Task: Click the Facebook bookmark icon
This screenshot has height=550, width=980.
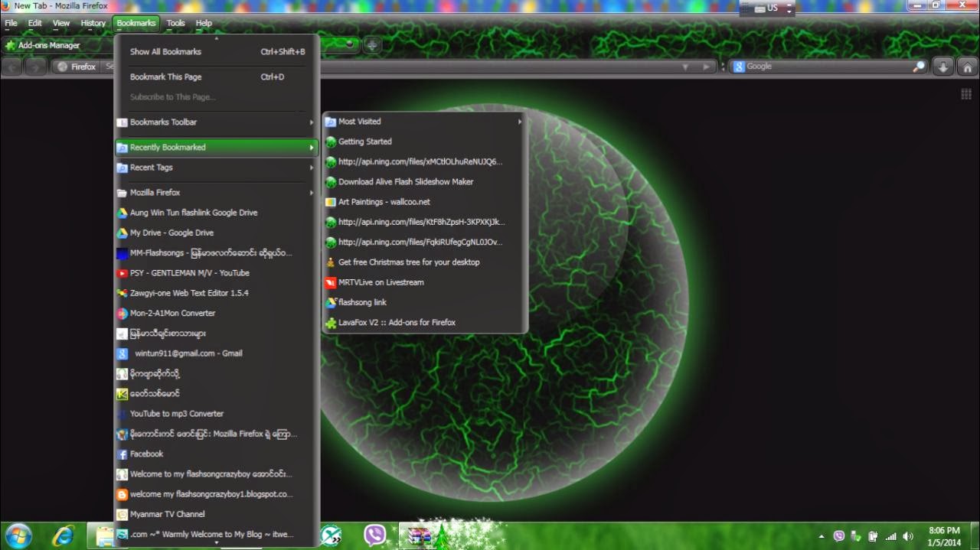Action: pos(122,454)
